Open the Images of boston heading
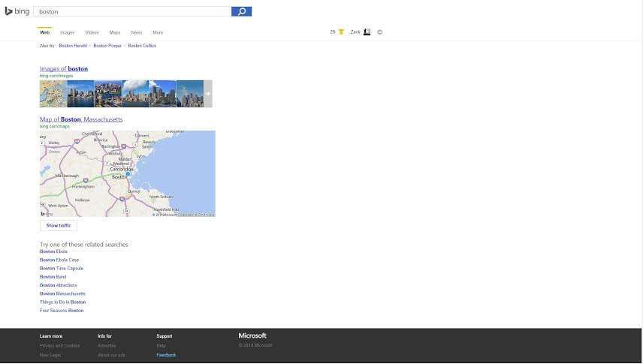 (x=64, y=69)
